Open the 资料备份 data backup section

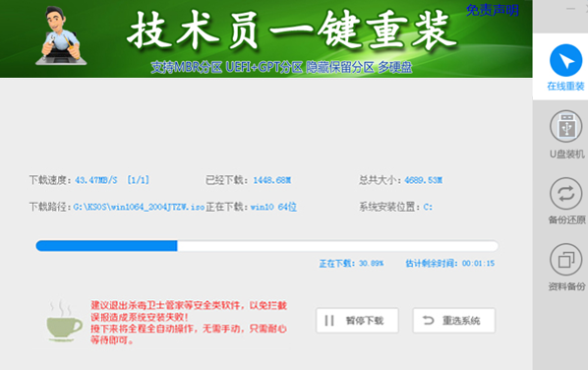[x=566, y=268]
